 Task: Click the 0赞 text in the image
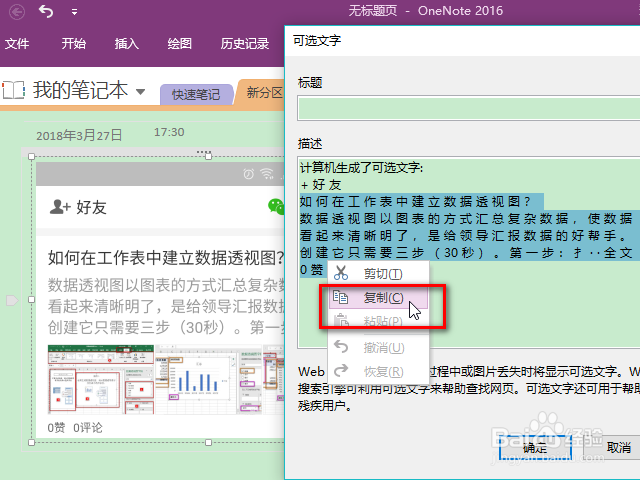[x=56, y=428]
